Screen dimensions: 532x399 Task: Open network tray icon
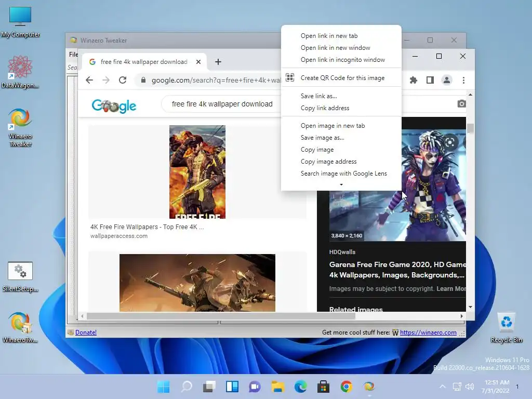[x=457, y=387]
